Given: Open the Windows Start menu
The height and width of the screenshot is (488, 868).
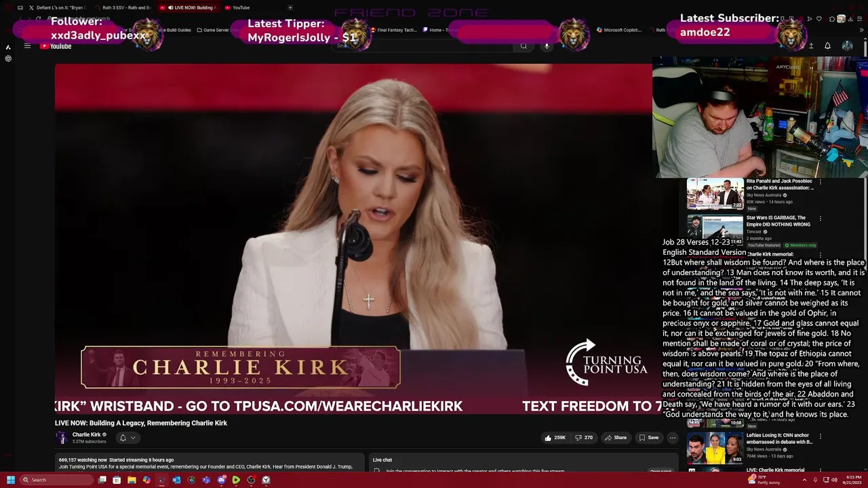Looking at the screenshot, I should coord(11,480).
